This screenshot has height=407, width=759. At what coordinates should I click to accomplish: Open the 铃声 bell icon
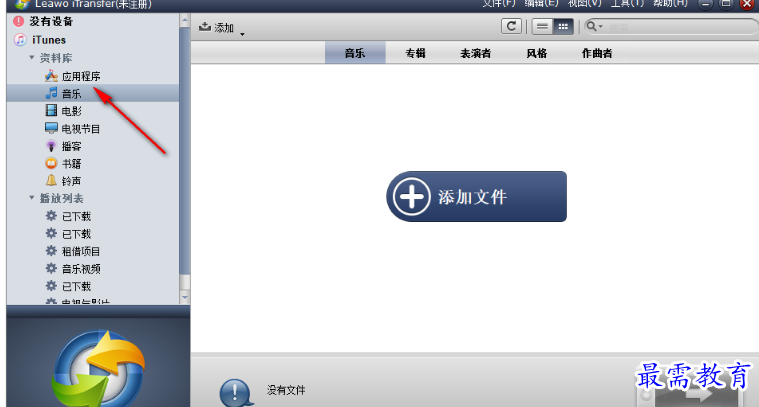coord(51,181)
